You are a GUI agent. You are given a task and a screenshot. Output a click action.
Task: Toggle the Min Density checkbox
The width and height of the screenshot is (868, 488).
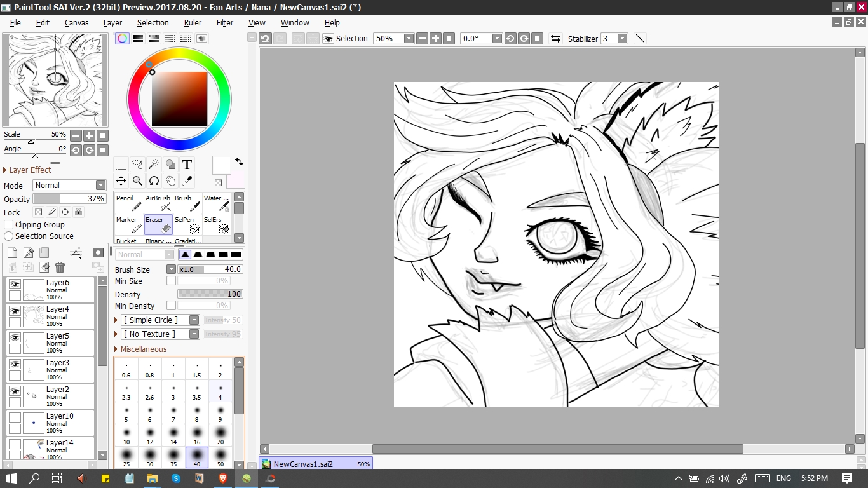[171, 306]
